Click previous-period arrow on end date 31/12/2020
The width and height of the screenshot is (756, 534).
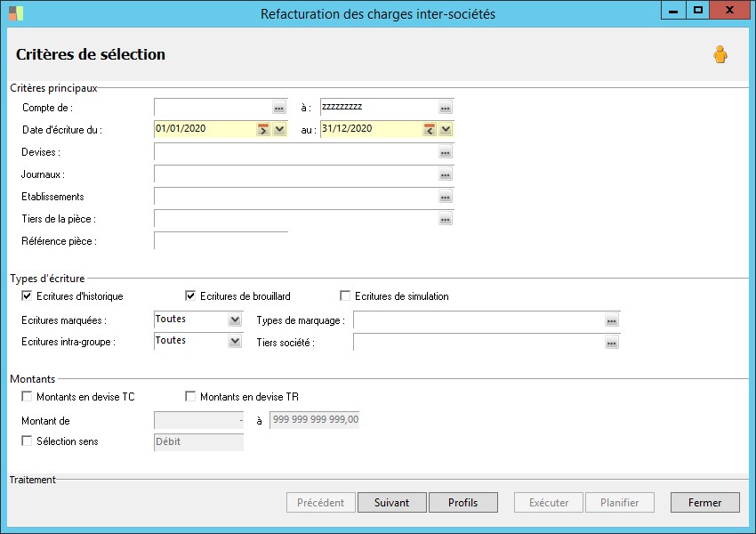click(430, 130)
